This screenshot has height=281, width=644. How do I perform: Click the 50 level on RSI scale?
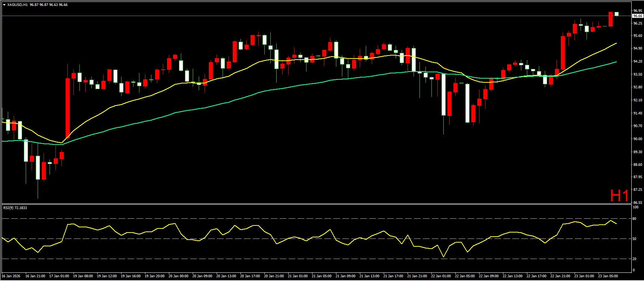click(634, 239)
